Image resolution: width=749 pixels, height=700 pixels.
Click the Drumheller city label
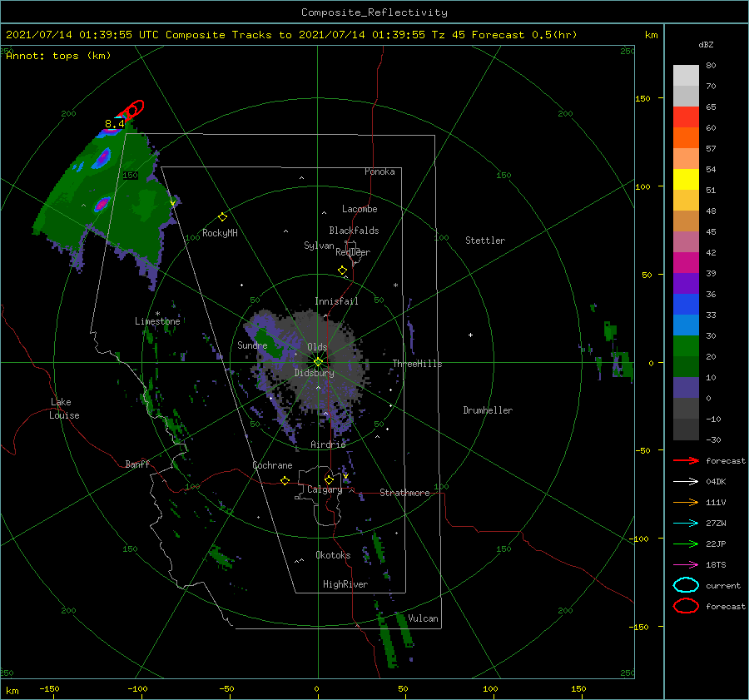[488, 410]
